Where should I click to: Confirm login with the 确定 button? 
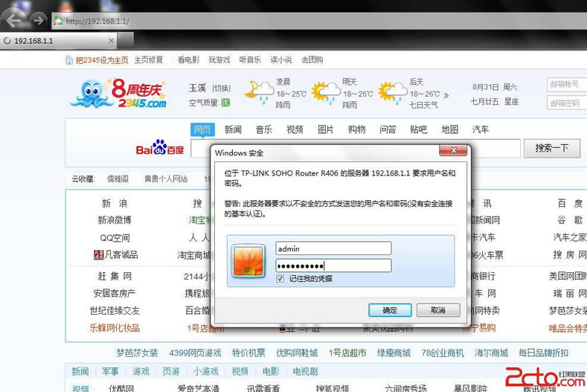(390, 310)
